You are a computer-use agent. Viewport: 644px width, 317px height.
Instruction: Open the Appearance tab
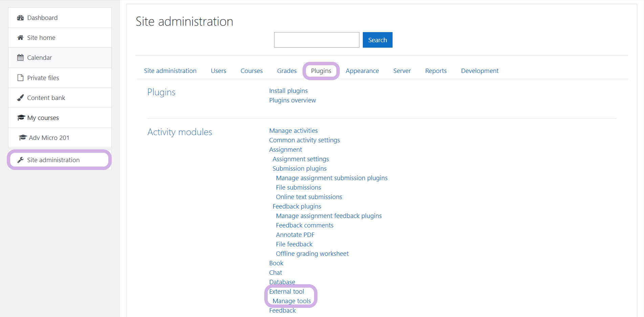click(x=362, y=71)
